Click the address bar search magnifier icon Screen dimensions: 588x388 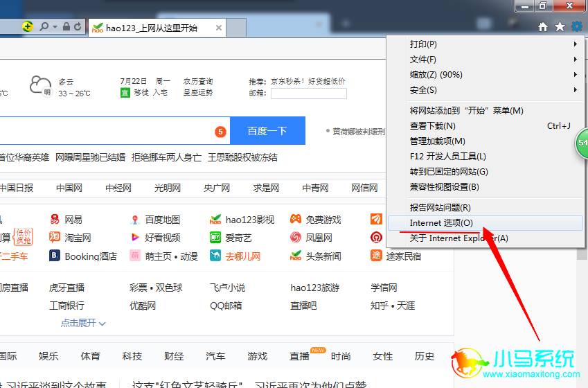tap(44, 26)
